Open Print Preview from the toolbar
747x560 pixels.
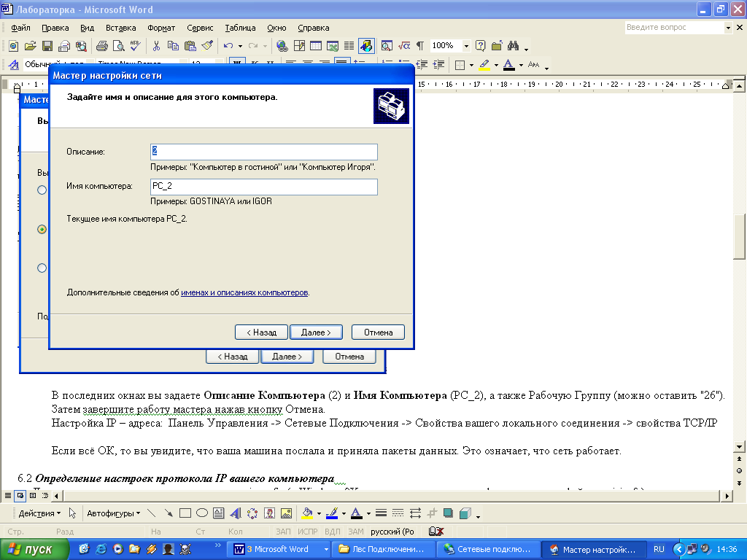[x=118, y=46]
